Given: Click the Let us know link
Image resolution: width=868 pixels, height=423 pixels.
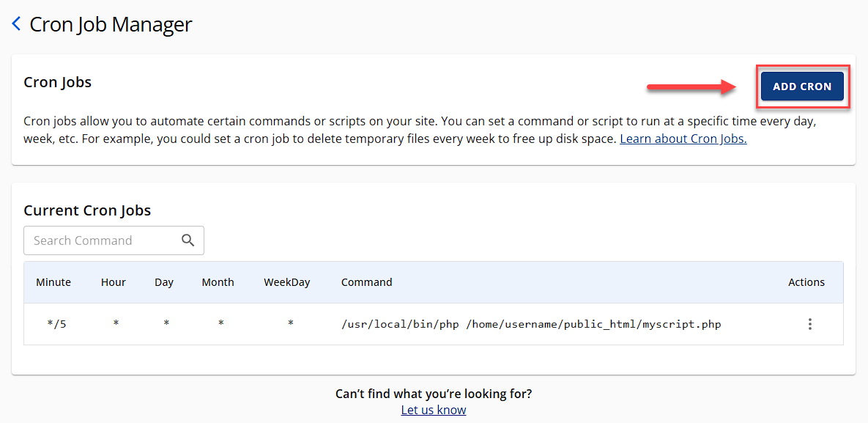Looking at the screenshot, I should [x=433, y=409].
